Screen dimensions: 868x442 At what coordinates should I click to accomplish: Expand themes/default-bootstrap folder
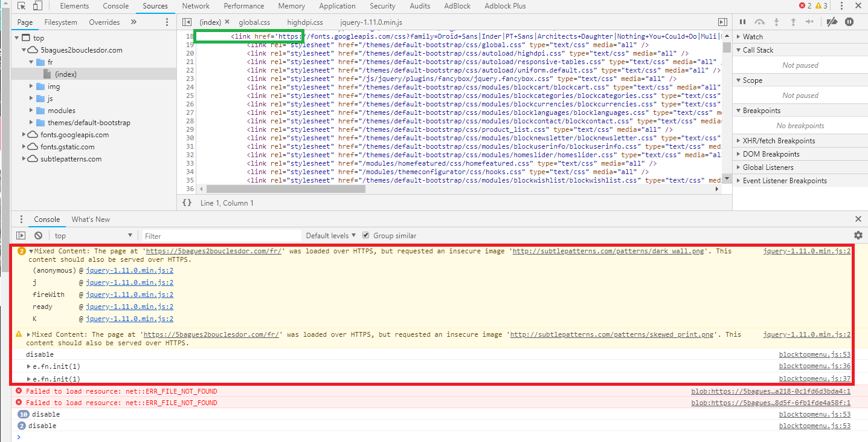point(31,123)
